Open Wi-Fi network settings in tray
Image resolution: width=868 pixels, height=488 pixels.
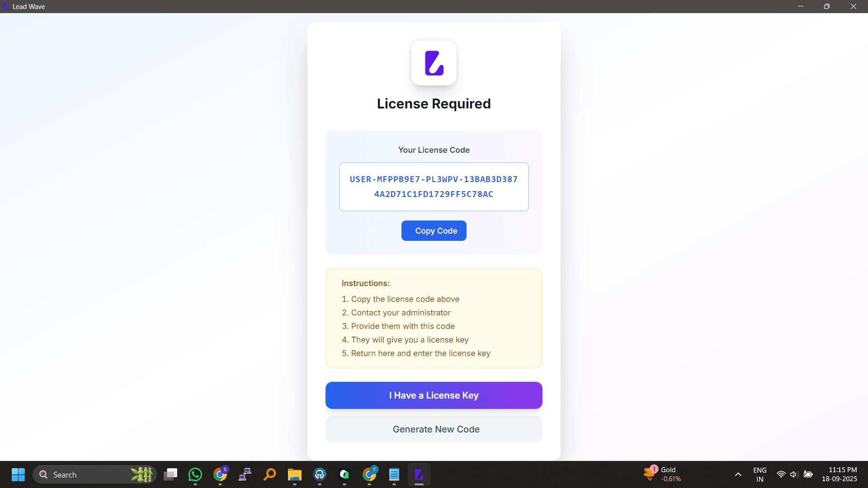pyautogui.click(x=781, y=474)
